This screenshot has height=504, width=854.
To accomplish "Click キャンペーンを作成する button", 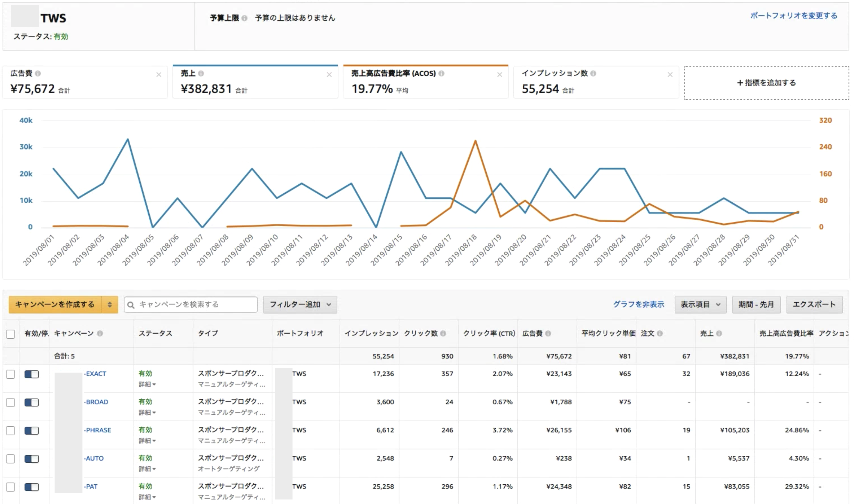I will click(x=55, y=305).
